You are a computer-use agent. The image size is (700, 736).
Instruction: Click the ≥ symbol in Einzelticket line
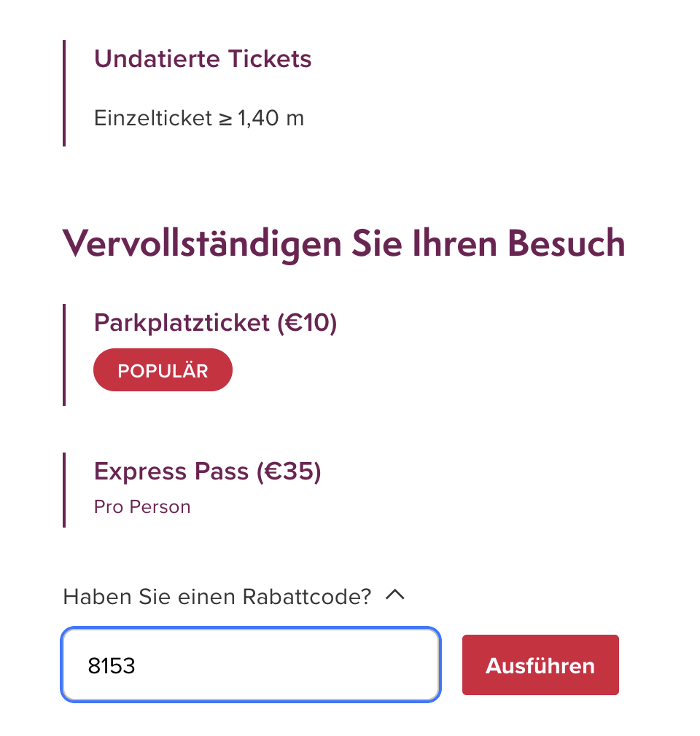click(x=225, y=118)
